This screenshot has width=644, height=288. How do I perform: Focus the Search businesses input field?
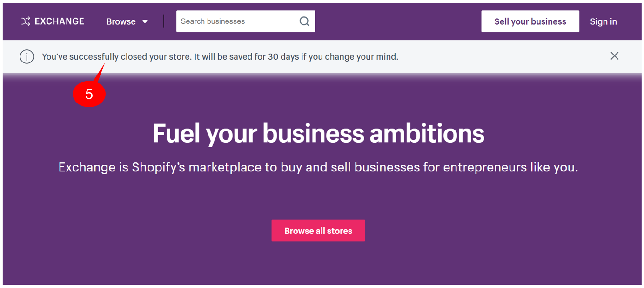pos(237,21)
